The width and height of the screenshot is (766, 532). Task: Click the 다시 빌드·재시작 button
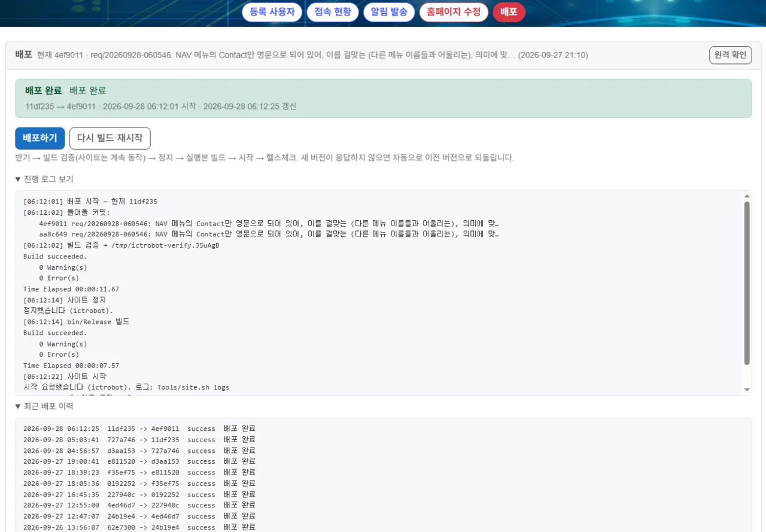[110, 138]
